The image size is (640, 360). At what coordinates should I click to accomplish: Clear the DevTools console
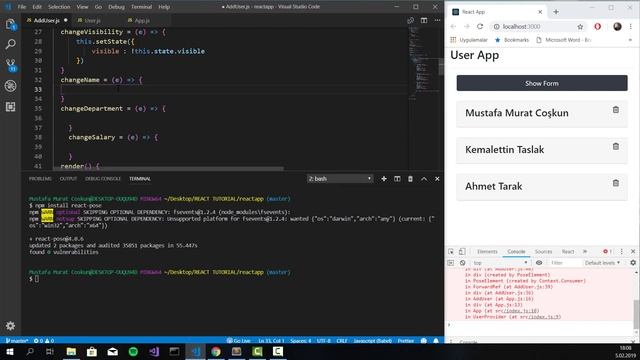[x=462, y=263]
